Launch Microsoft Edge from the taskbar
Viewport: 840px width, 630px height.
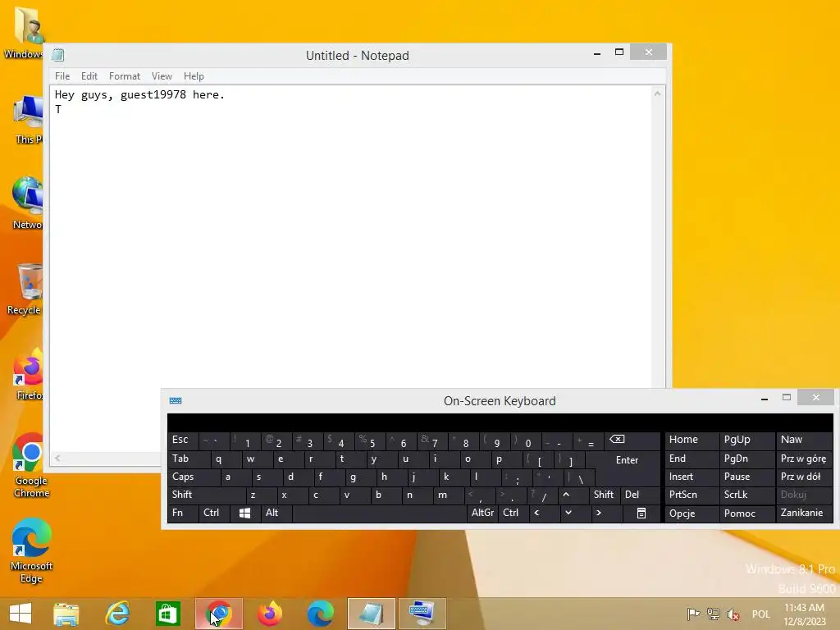click(321, 614)
